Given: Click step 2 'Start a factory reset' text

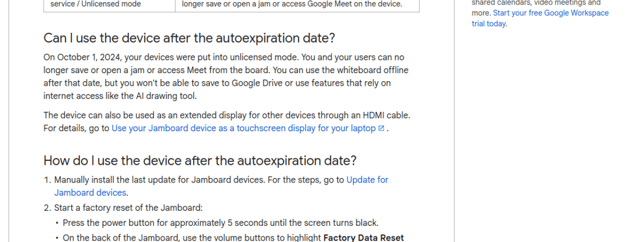Looking at the screenshot, I should point(128,208).
